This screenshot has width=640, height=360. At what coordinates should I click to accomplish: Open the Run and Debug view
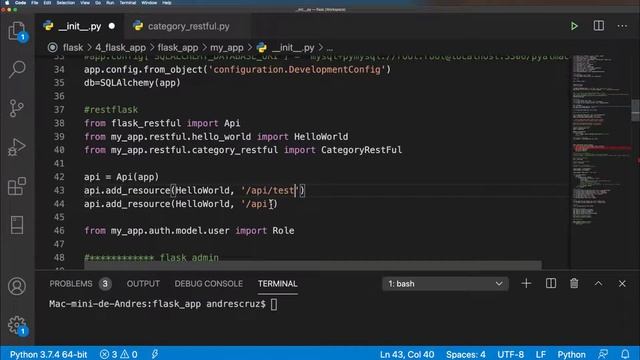(17, 147)
